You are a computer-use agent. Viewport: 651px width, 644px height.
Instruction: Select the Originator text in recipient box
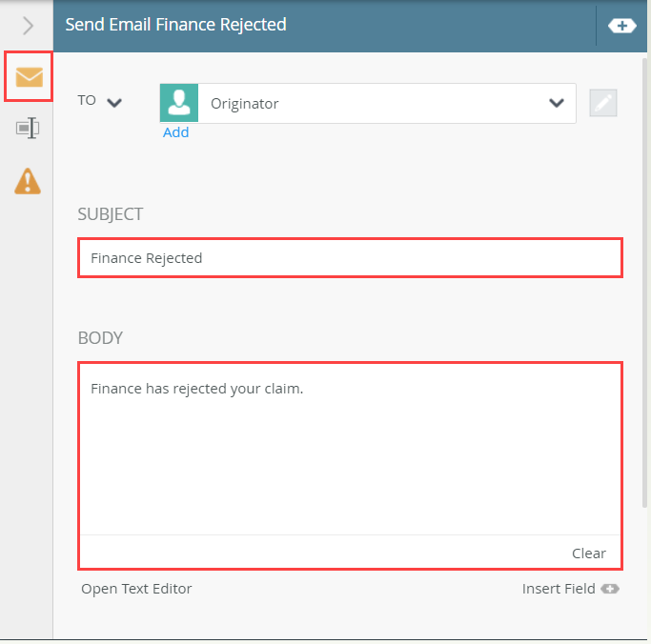pyautogui.click(x=244, y=103)
